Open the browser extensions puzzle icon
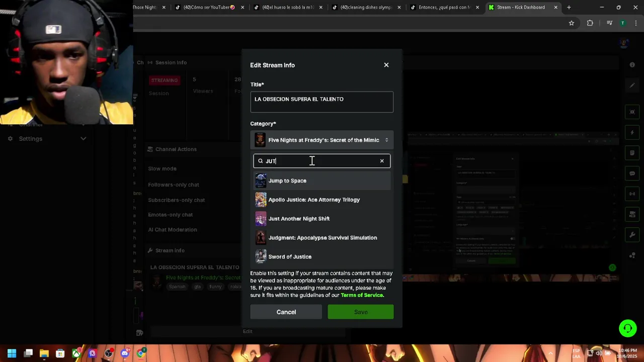 (590, 23)
